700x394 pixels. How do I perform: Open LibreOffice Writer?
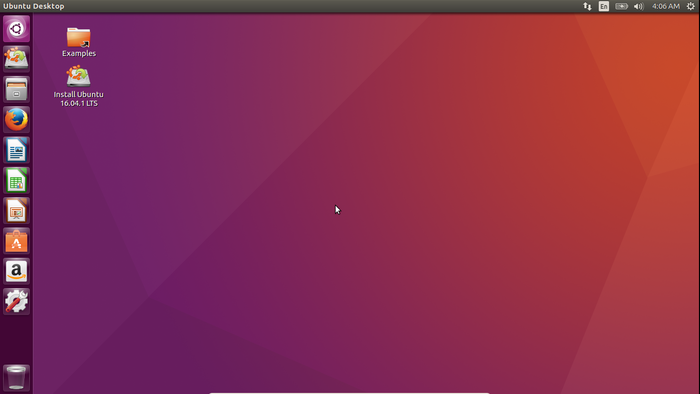(17, 150)
